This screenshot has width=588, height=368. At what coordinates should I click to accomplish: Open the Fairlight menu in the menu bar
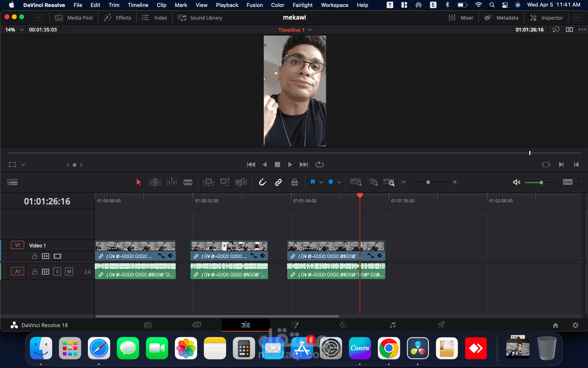click(303, 5)
